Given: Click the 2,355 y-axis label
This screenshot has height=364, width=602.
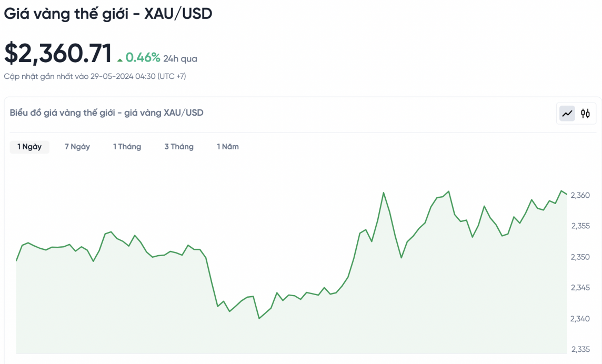Looking at the screenshot, I should pyautogui.click(x=580, y=226).
